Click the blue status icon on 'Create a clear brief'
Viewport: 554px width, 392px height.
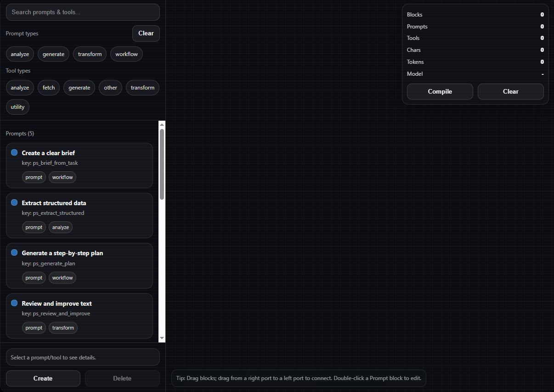click(14, 152)
